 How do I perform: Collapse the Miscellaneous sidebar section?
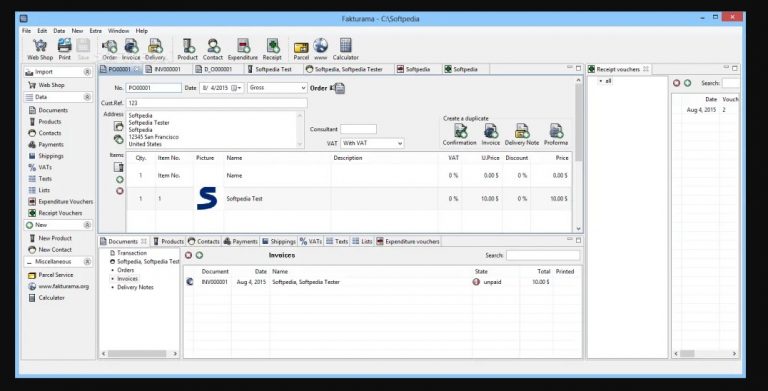[87, 262]
